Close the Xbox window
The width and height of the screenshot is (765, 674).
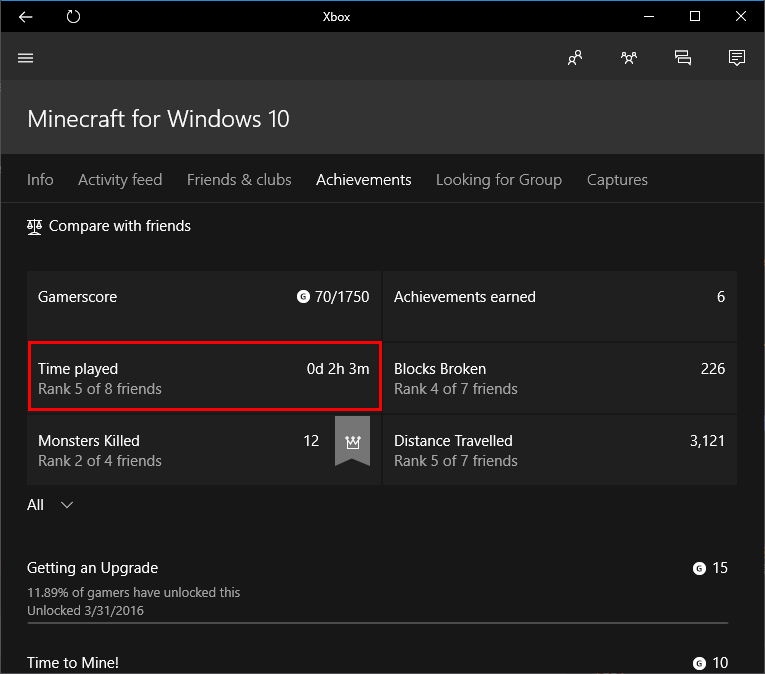pyautogui.click(x=741, y=17)
